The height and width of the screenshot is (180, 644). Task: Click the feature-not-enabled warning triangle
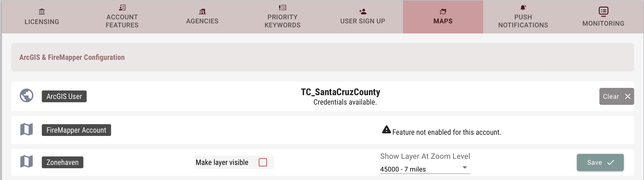pos(386,130)
